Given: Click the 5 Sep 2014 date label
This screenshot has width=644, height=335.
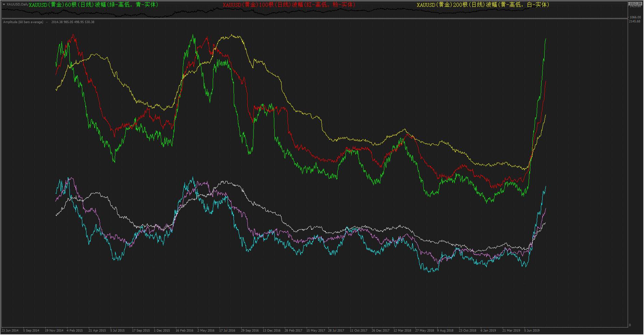Looking at the screenshot, I should [x=31, y=331].
